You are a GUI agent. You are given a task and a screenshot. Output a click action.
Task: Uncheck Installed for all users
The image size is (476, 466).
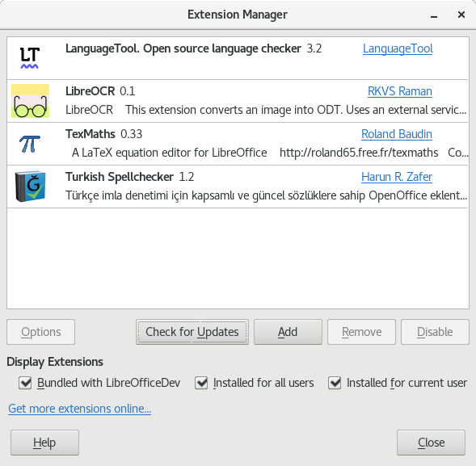coord(201,383)
